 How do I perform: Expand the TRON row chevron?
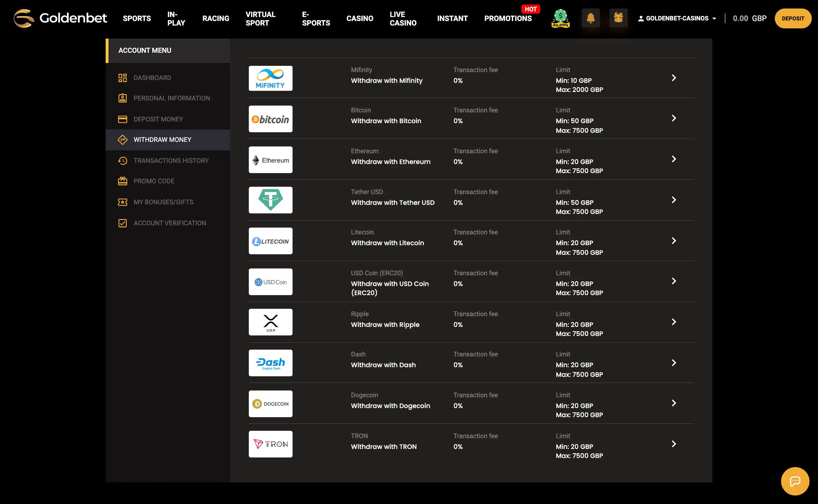(673, 444)
